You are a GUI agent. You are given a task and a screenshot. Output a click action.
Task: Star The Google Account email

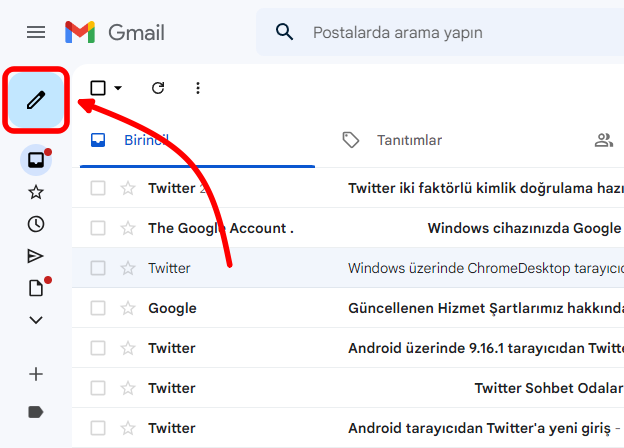tap(128, 228)
